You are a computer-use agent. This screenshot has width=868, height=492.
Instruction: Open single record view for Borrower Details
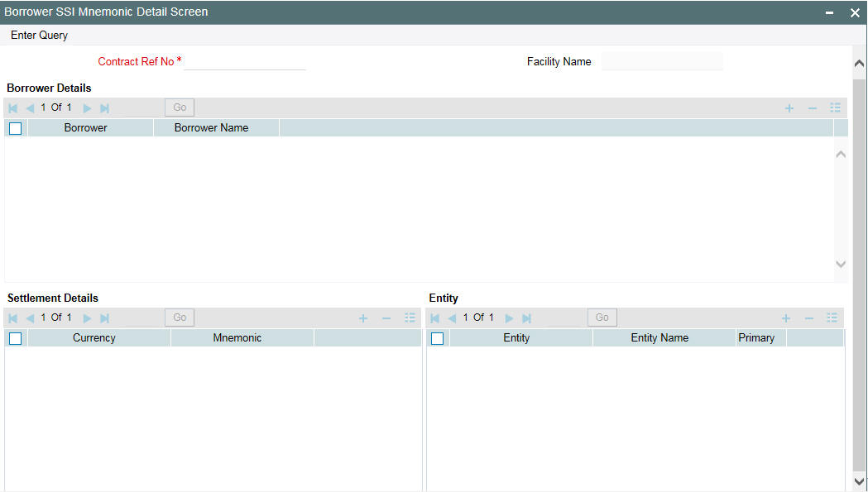coord(836,107)
